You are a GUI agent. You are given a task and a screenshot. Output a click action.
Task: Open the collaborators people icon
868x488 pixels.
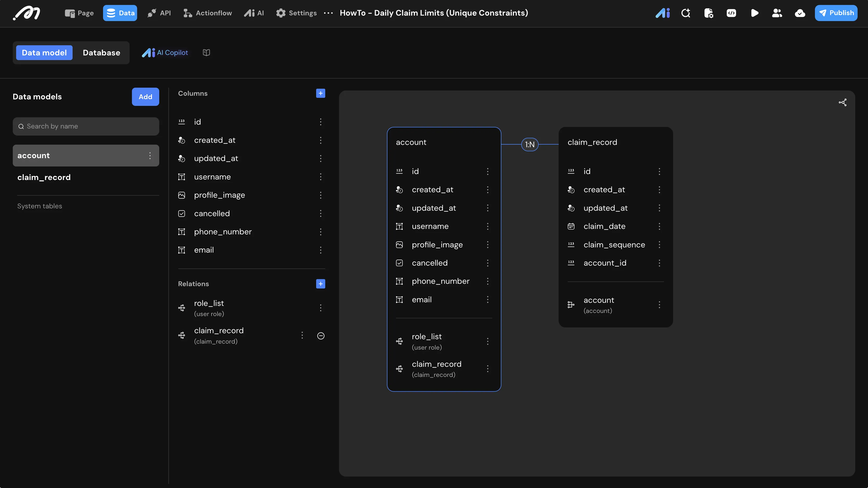(777, 13)
